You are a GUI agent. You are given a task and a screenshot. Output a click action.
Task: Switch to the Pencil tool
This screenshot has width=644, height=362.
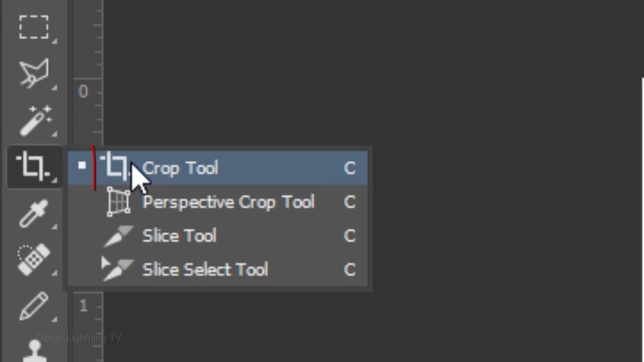tap(34, 306)
